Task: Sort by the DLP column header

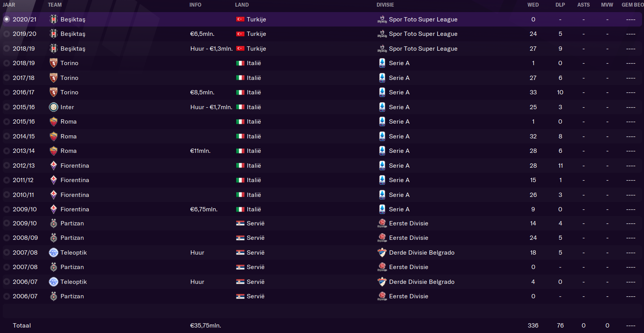Action: (x=560, y=5)
